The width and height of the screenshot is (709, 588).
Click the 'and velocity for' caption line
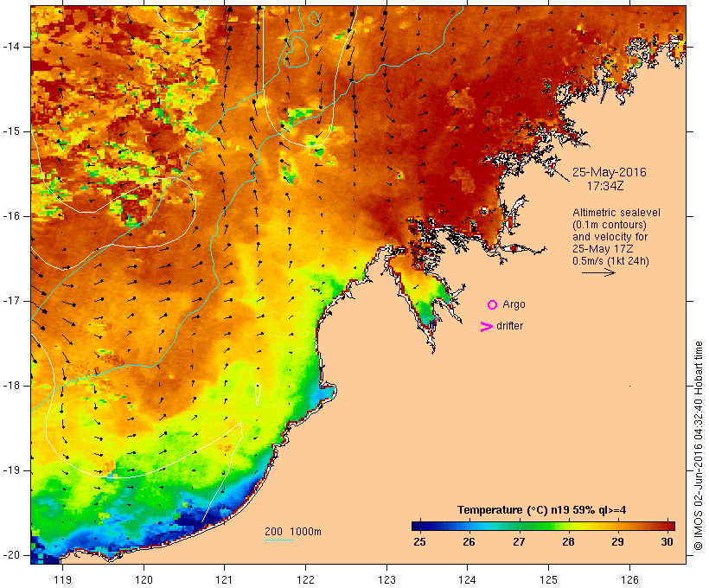click(610, 237)
